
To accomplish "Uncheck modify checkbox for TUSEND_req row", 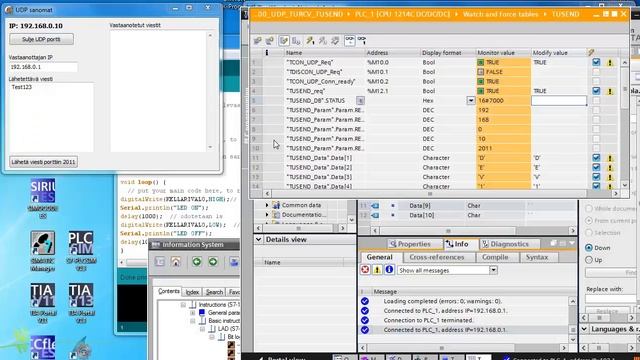I will tap(596, 91).
